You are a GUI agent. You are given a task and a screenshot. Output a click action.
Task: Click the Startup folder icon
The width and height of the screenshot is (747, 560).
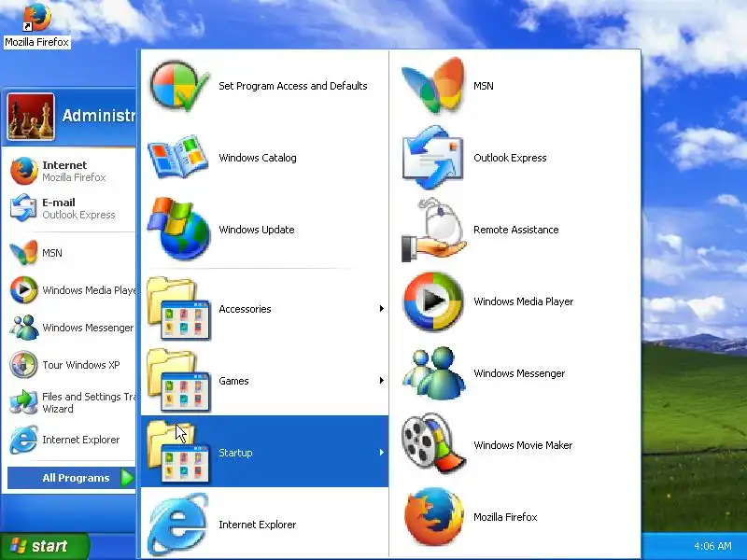click(x=178, y=452)
